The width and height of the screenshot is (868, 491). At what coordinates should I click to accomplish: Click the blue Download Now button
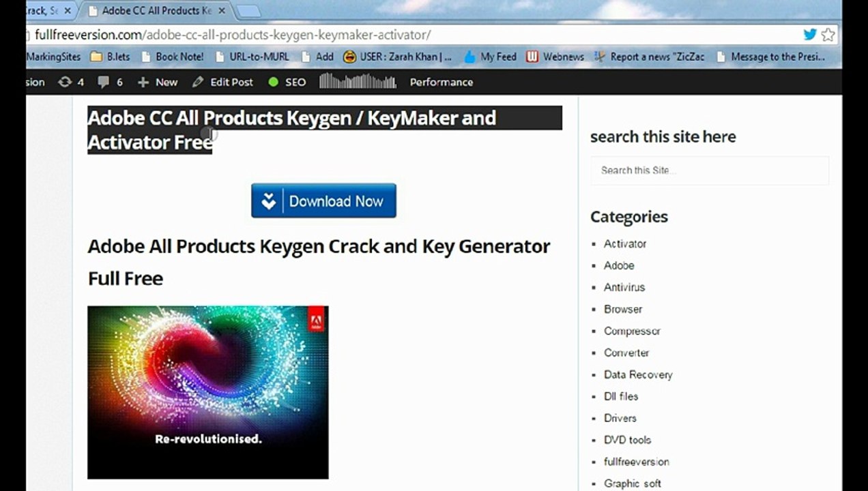323,200
